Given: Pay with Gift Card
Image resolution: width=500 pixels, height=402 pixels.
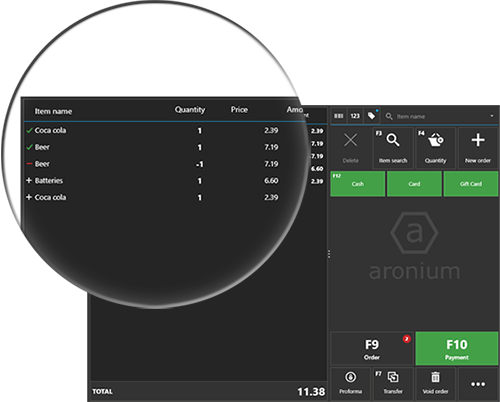Looking at the screenshot, I should (x=471, y=184).
